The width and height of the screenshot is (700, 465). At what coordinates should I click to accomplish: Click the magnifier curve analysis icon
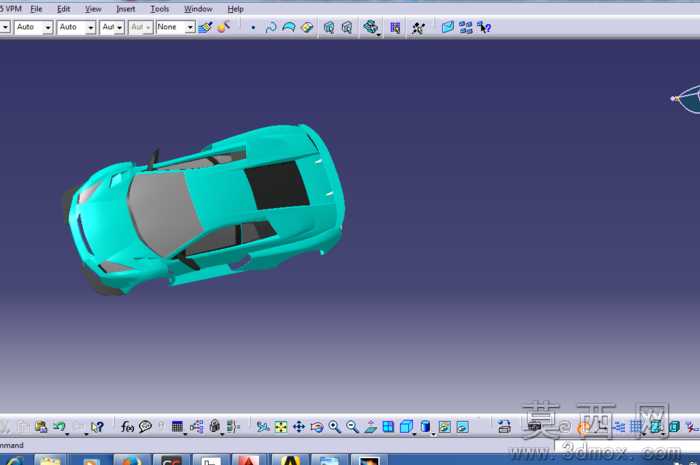[271, 28]
